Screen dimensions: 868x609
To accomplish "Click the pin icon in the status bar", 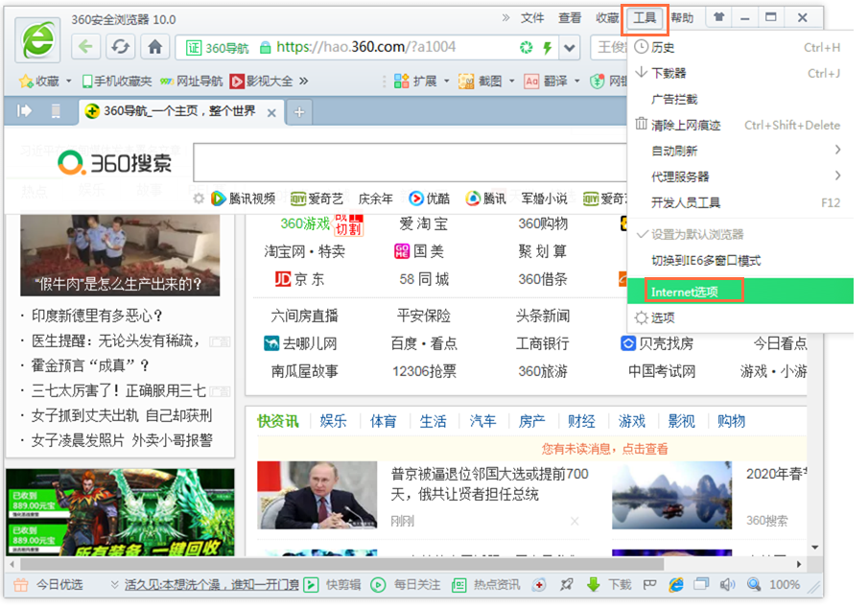I will tap(566, 584).
